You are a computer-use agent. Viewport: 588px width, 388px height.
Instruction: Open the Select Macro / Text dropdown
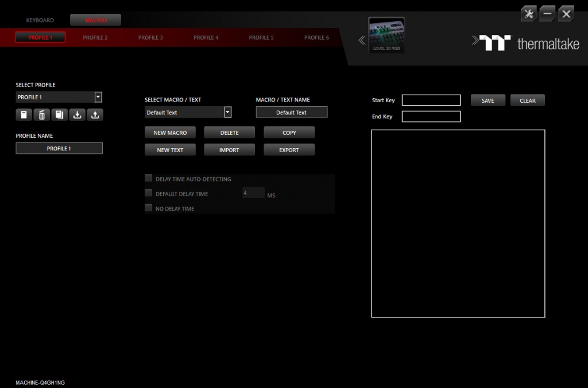(227, 112)
